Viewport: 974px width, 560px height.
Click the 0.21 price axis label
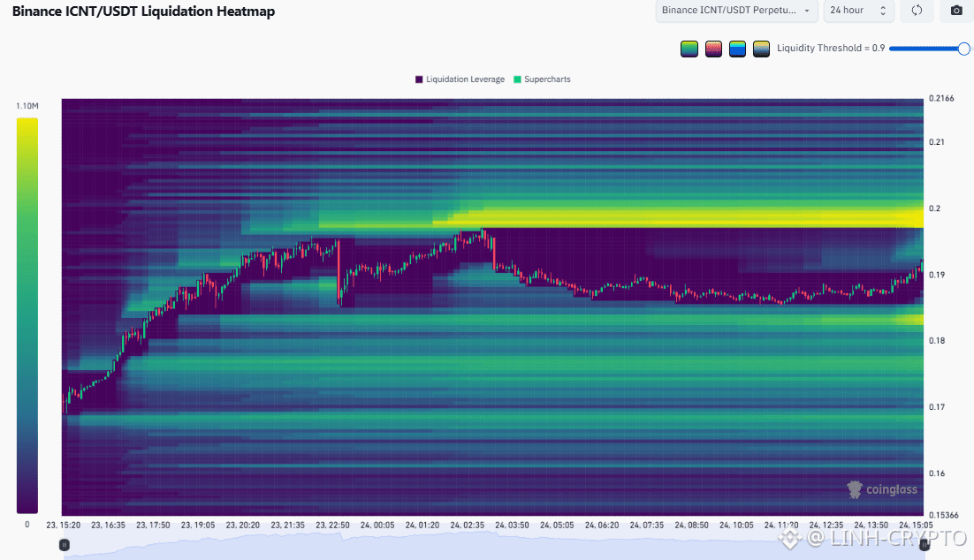tap(937, 142)
